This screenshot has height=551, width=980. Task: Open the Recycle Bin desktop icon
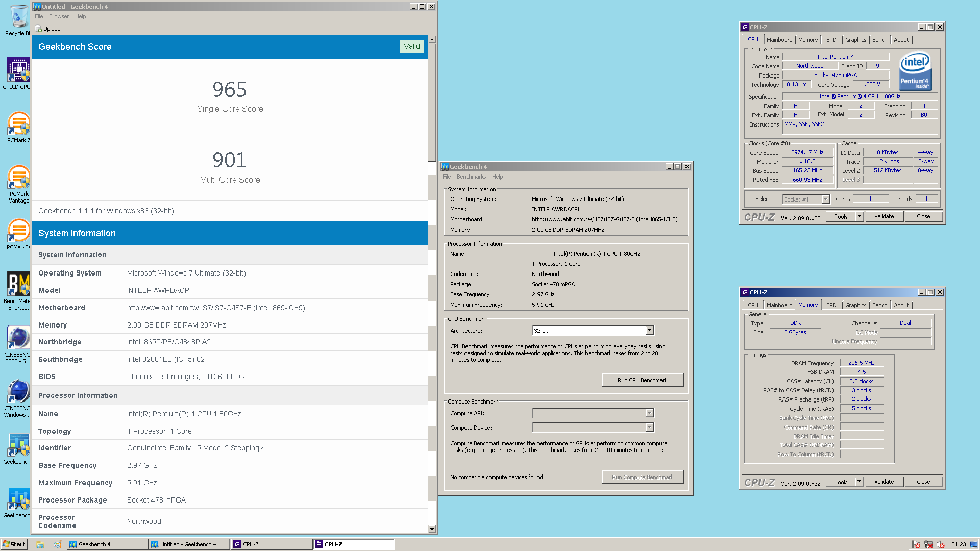tap(18, 20)
